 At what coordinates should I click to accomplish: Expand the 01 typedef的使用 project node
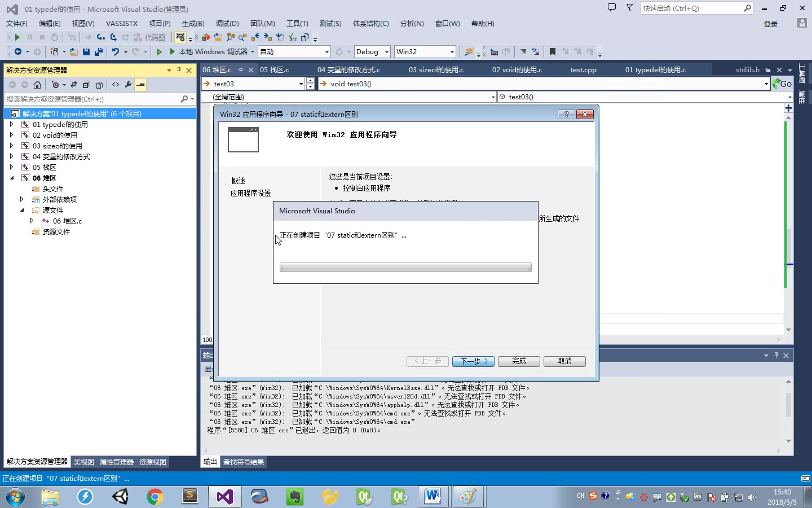coord(11,124)
